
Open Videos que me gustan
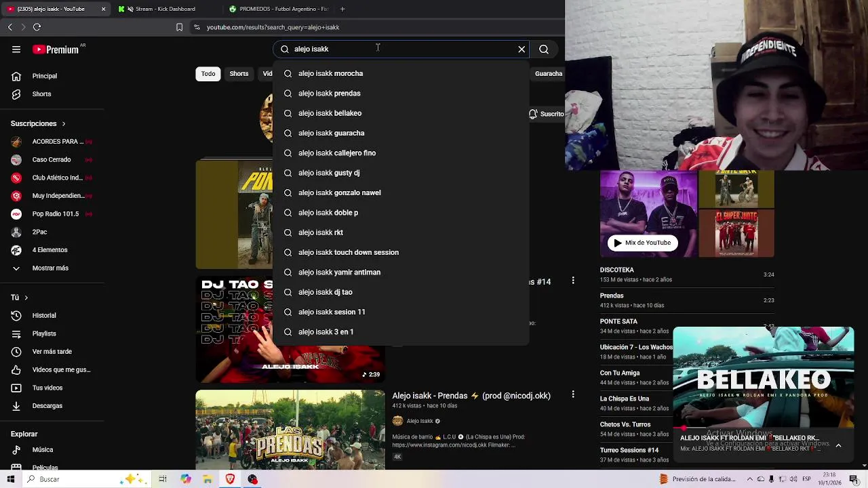52,370
